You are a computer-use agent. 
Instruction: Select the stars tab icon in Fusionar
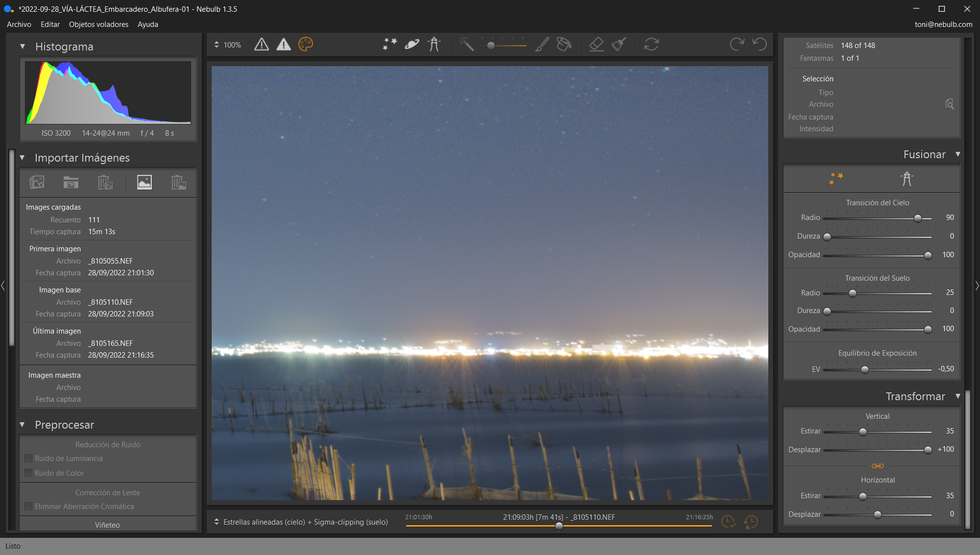point(836,178)
